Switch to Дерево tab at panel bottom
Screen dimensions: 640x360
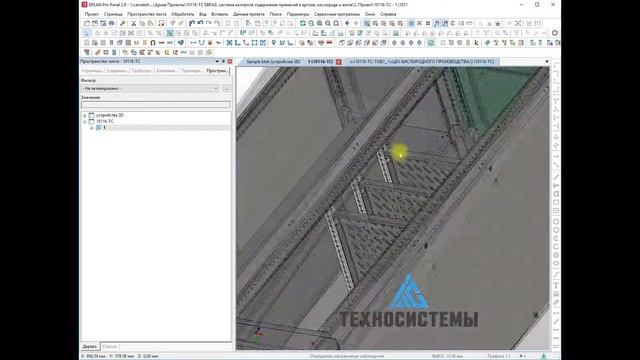[90, 347]
